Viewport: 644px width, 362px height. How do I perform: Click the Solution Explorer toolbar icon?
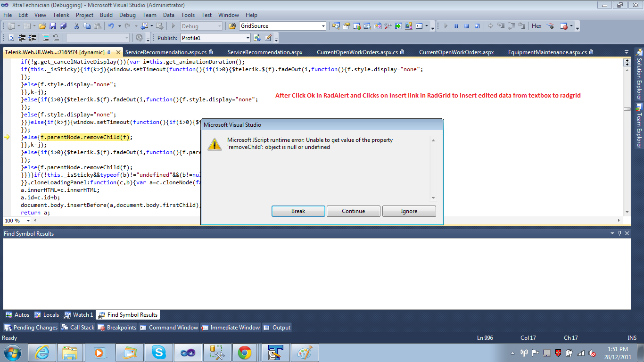click(x=336, y=26)
